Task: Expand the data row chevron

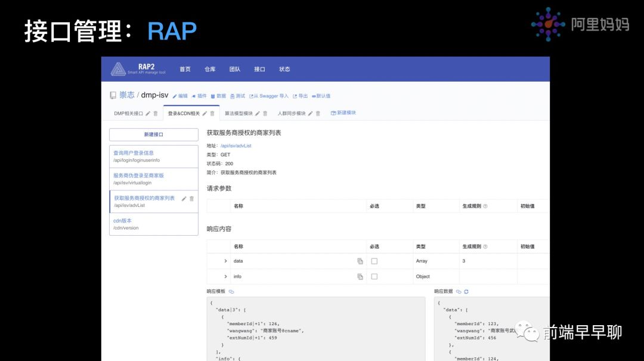Action: pos(225,261)
